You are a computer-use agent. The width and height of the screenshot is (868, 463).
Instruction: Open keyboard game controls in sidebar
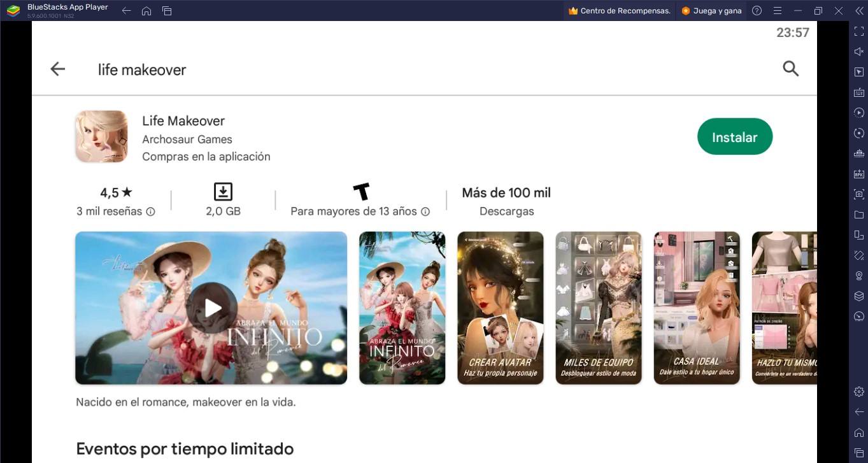point(858,92)
